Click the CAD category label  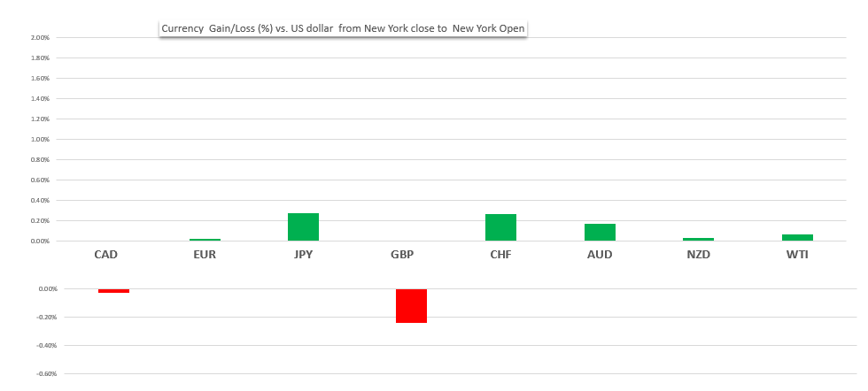point(105,255)
